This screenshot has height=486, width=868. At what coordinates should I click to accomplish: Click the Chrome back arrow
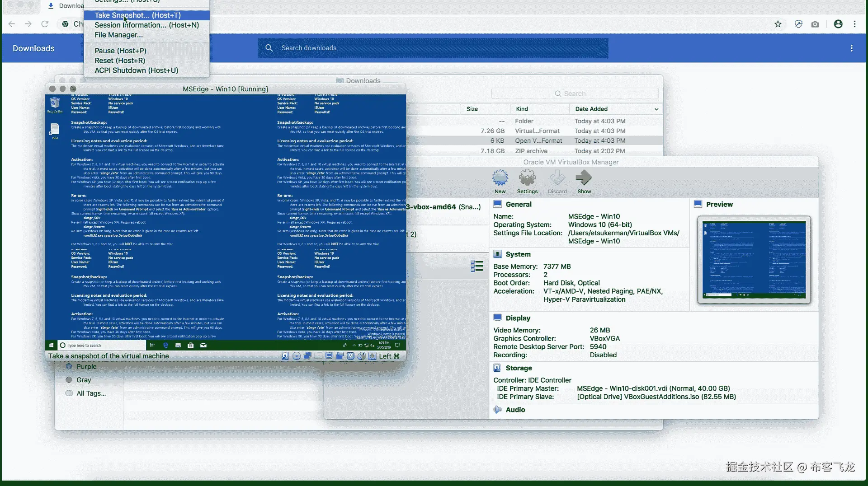coord(12,24)
